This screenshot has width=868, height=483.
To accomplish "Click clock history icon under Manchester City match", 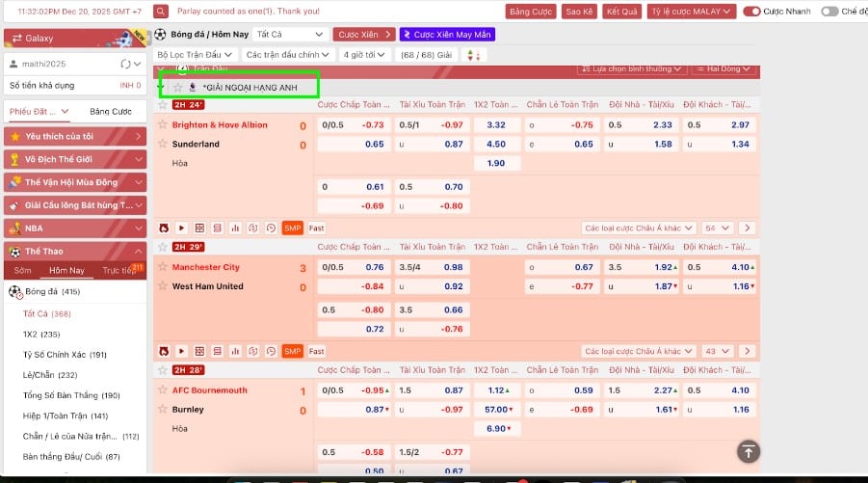I will pyautogui.click(x=271, y=351).
